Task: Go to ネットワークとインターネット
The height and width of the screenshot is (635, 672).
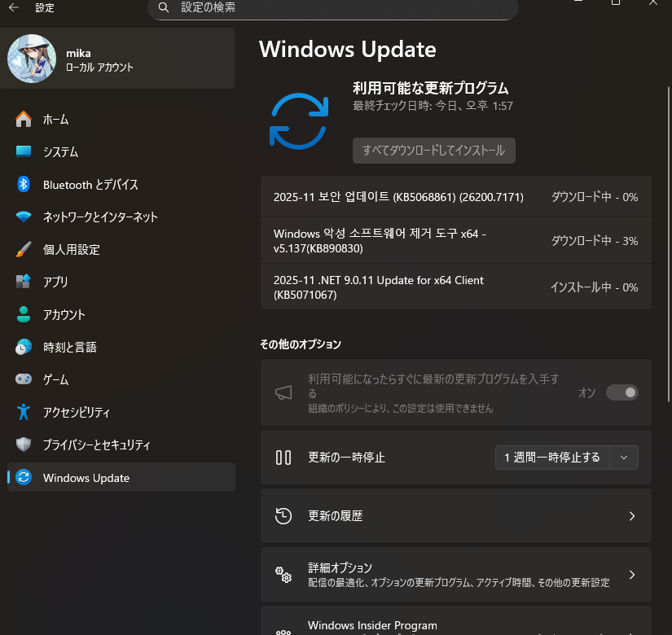Action: 121,217
